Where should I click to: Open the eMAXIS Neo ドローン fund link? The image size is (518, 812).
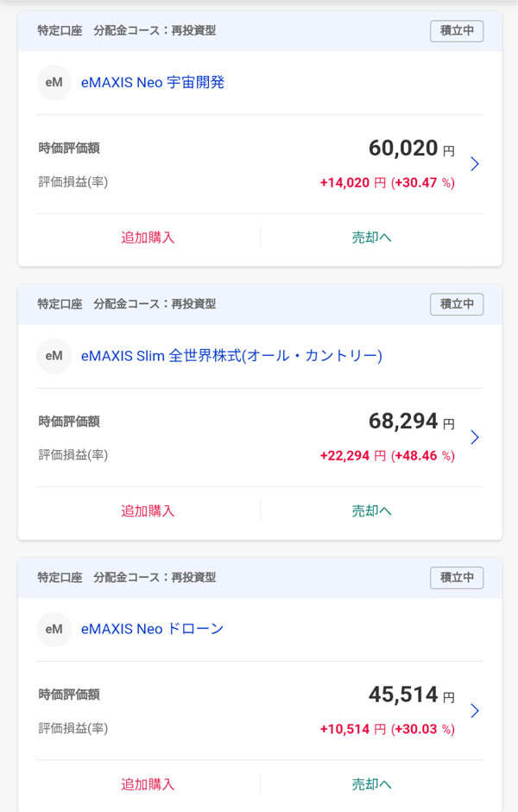[x=152, y=629]
